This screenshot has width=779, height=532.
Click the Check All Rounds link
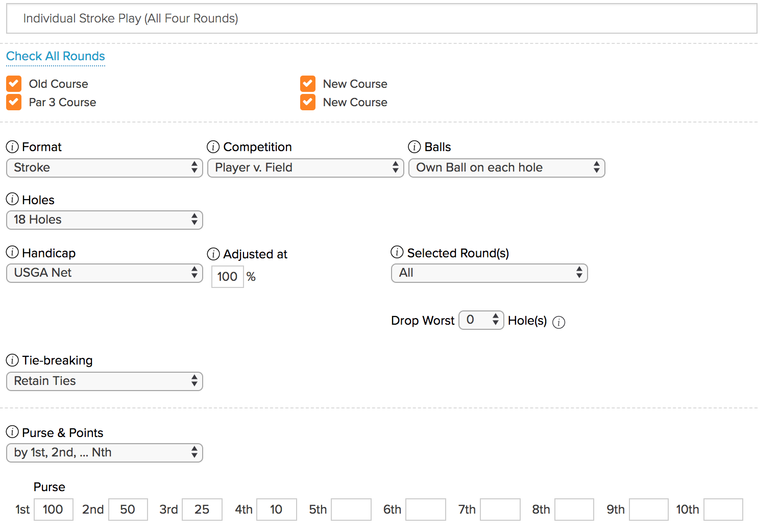coord(56,56)
